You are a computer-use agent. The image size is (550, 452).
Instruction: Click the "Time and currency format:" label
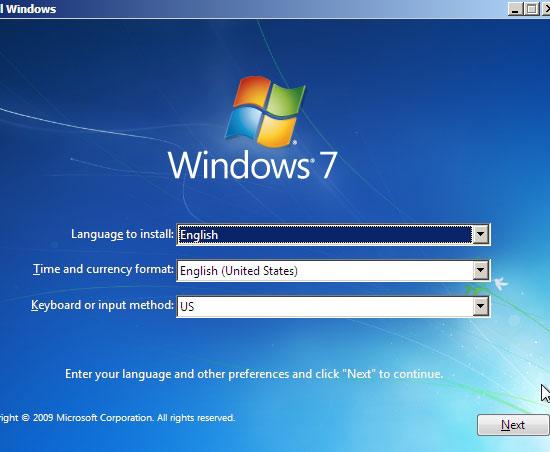(103, 269)
